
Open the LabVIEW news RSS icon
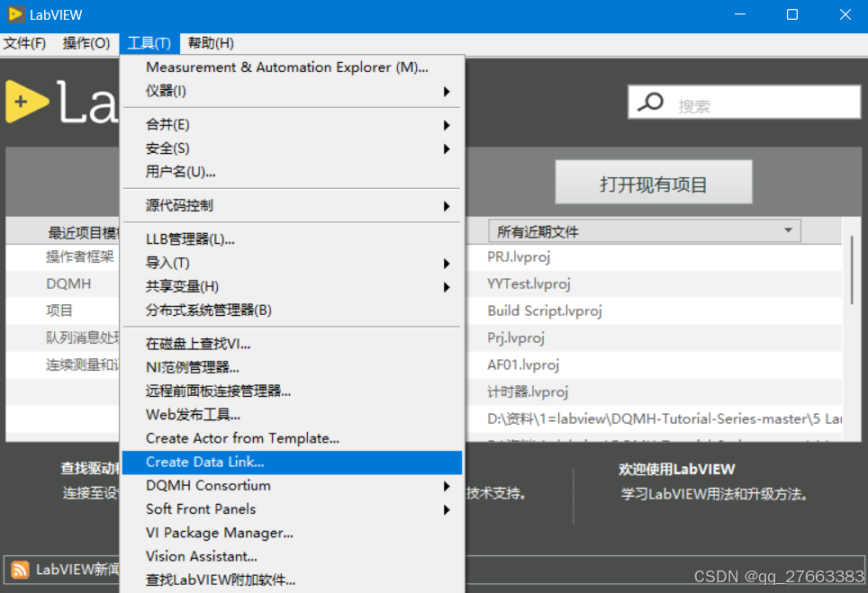click(20, 570)
